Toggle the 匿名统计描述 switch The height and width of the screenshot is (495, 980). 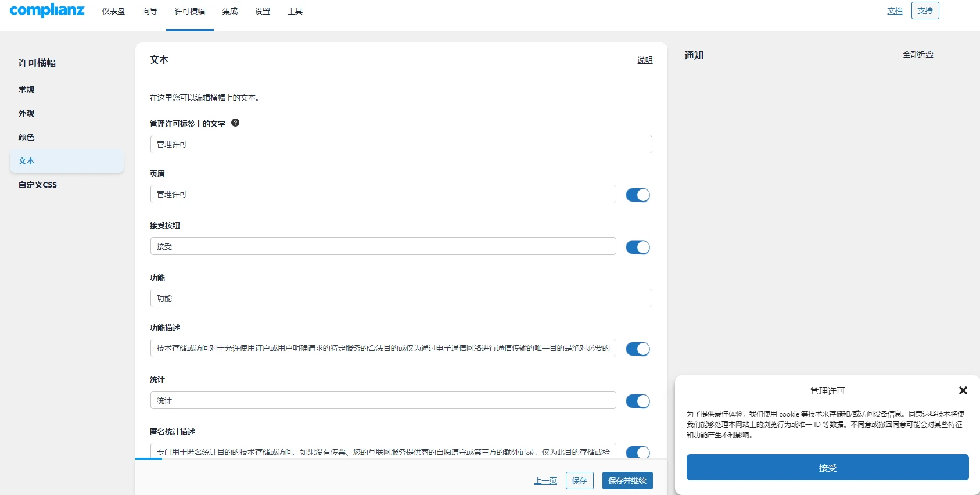638,452
